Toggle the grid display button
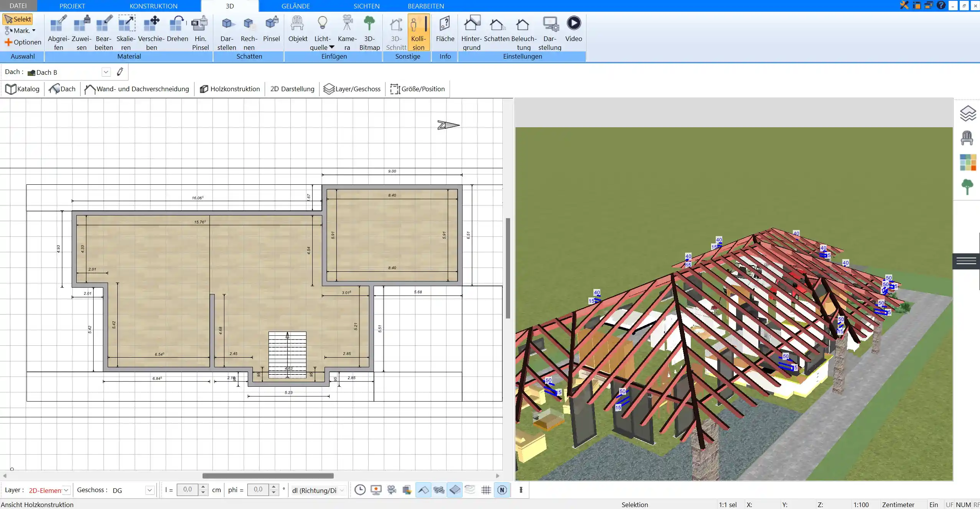The width and height of the screenshot is (980, 509). point(486,490)
